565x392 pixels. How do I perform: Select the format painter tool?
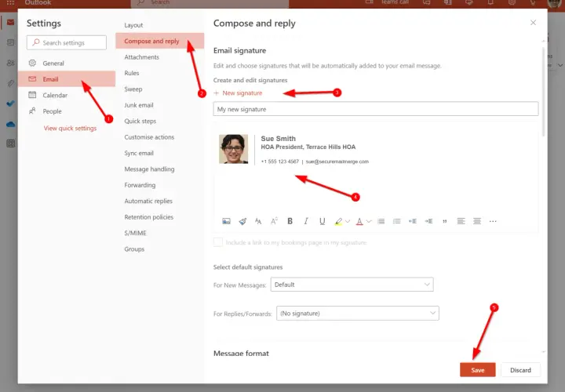pyautogui.click(x=242, y=221)
